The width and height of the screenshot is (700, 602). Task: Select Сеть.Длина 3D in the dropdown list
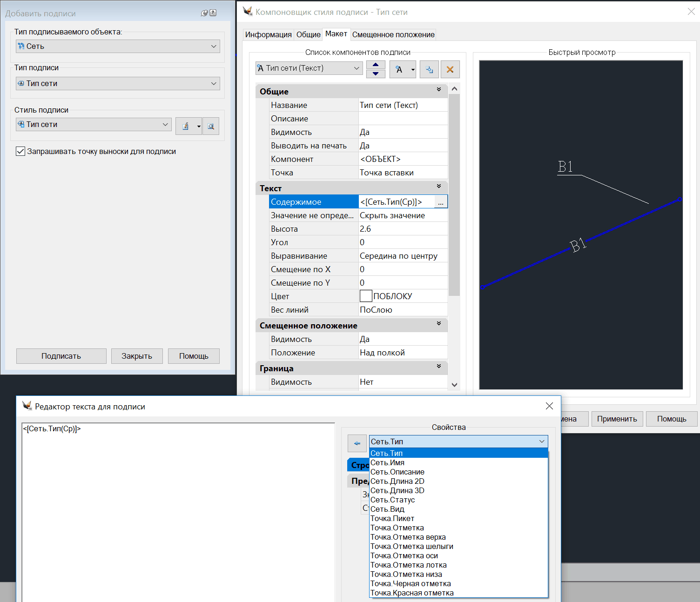pyautogui.click(x=458, y=490)
